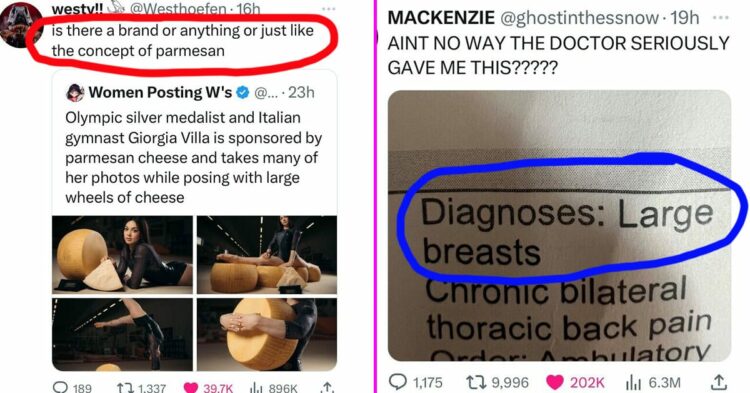
Task: View 6.3M views analytics icon
Action: (653, 382)
